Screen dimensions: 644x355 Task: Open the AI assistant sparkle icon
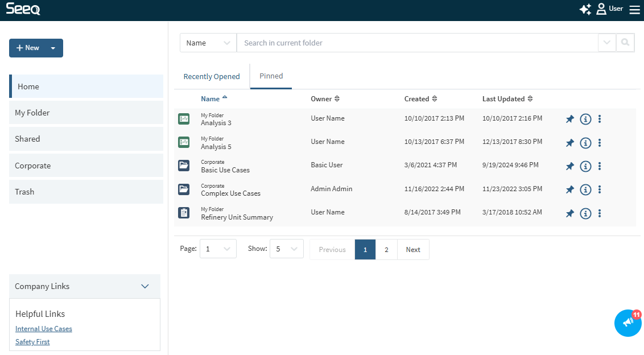585,10
